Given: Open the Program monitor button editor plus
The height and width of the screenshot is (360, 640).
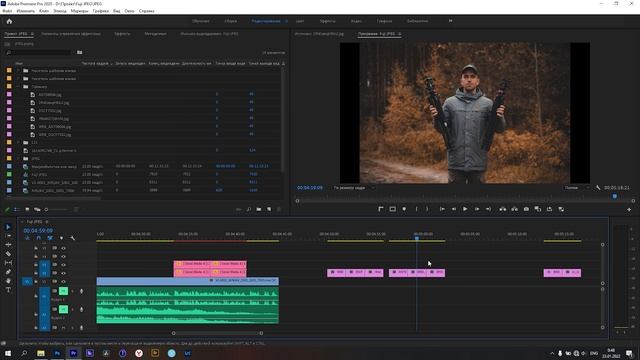Looking at the screenshot, I should (629, 209).
